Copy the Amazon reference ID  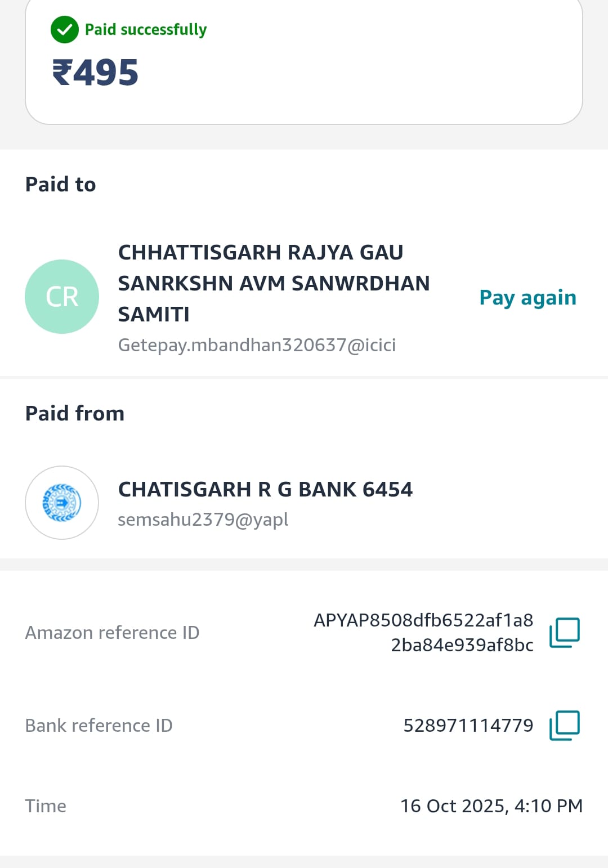(x=565, y=632)
